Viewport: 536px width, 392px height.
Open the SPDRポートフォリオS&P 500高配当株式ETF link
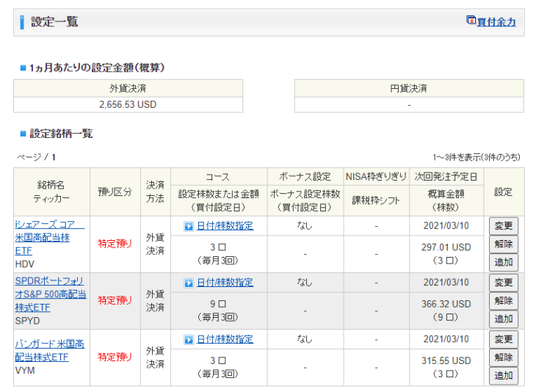pos(49,294)
